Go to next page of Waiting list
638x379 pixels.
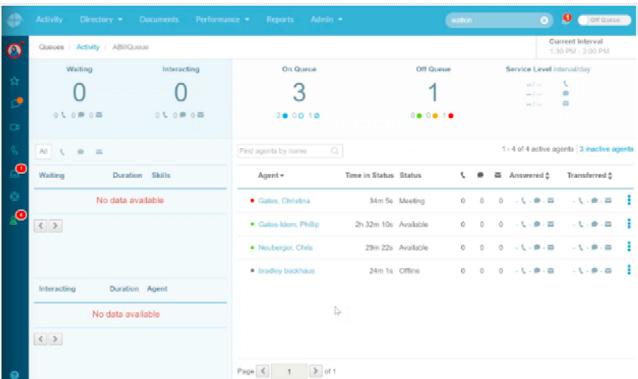tap(55, 226)
